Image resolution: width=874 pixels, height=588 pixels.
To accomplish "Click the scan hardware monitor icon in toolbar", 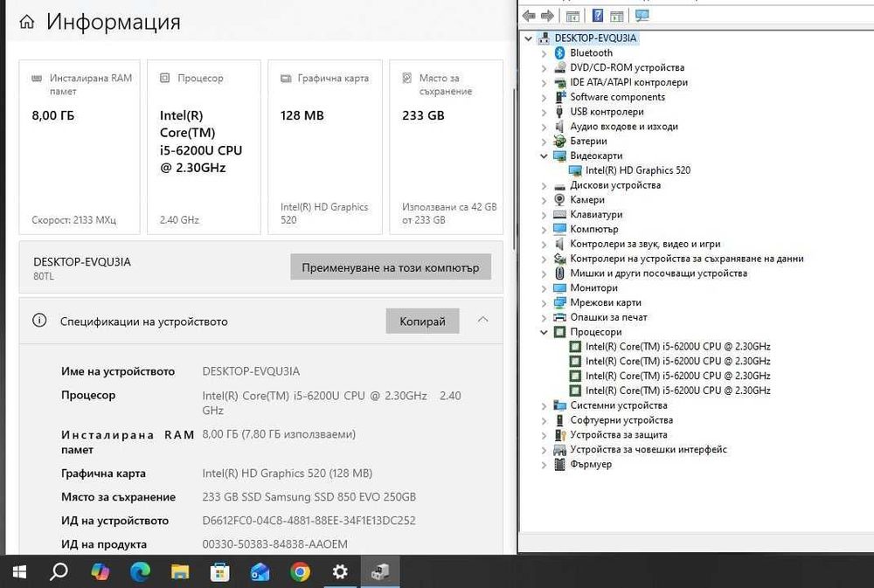I will coord(642,16).
